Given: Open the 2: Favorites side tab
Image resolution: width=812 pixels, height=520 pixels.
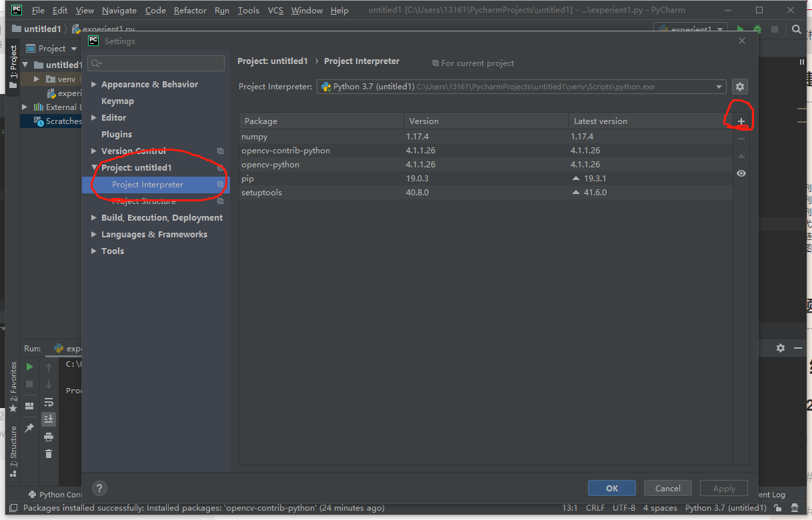Looking at the screenshot, I should [13, 387].
